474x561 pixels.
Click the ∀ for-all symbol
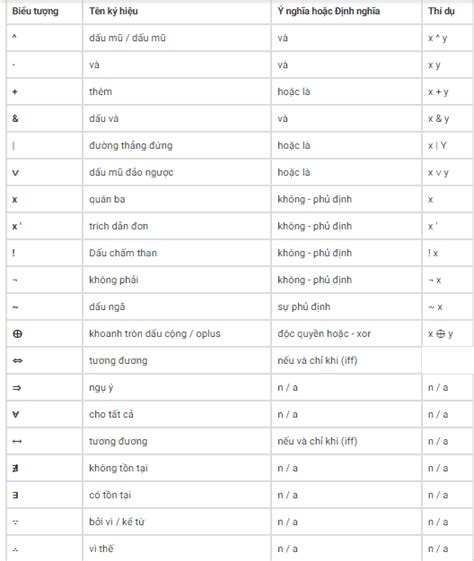(16, 414)
